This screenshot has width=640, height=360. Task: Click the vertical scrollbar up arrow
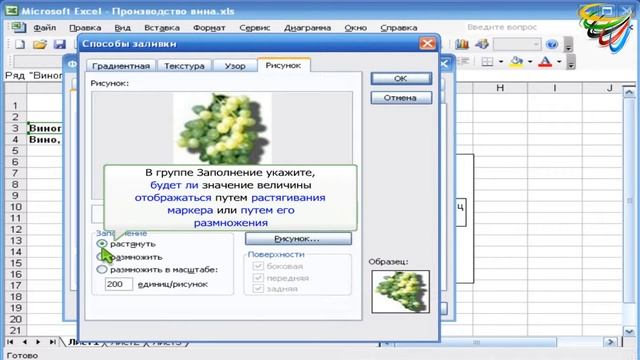(629, 91)
